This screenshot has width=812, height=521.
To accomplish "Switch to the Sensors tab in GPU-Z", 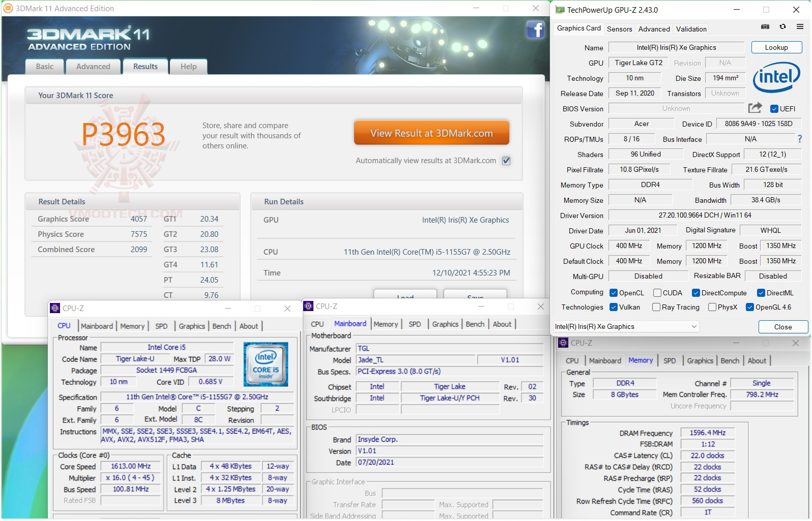I will point(620,29).
